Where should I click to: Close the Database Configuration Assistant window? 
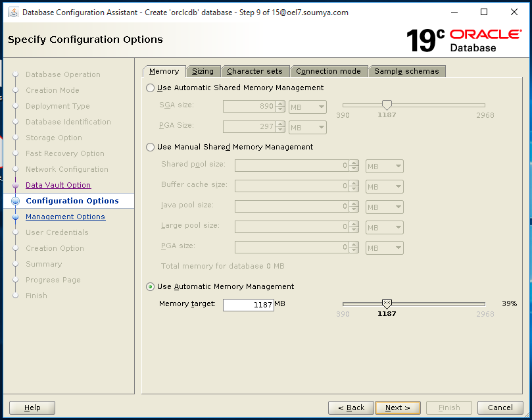[x=514, y=13]
